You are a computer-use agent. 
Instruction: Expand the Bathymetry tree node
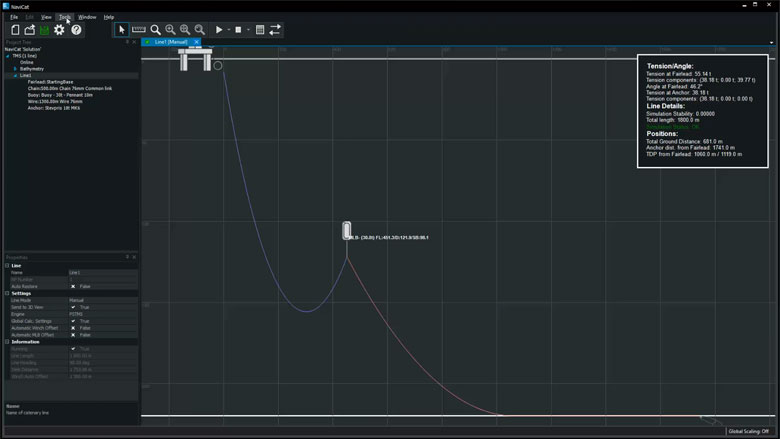click(15, 68)
